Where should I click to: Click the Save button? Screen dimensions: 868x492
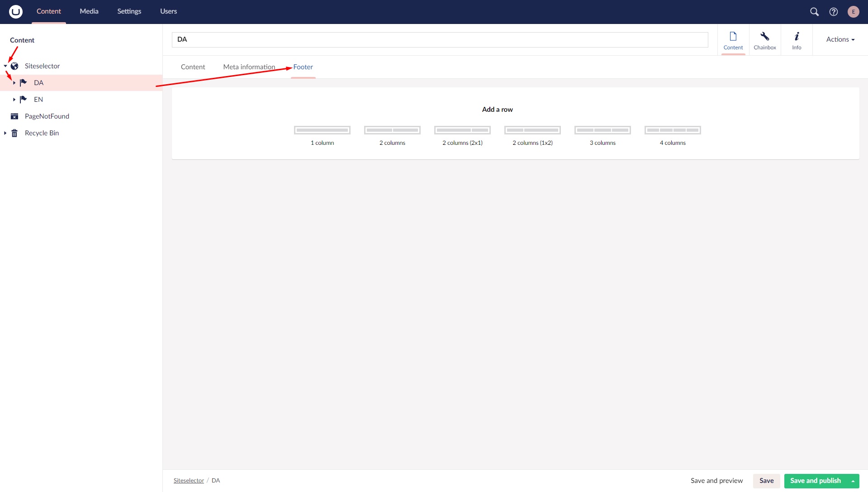click(x=766, y=481)
